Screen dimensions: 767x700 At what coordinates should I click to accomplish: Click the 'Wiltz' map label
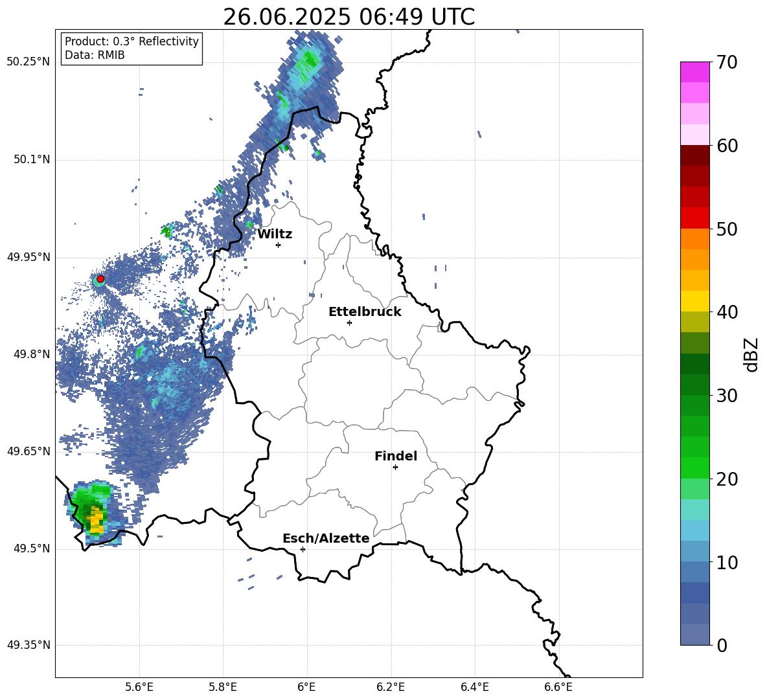tap(275, 234)
